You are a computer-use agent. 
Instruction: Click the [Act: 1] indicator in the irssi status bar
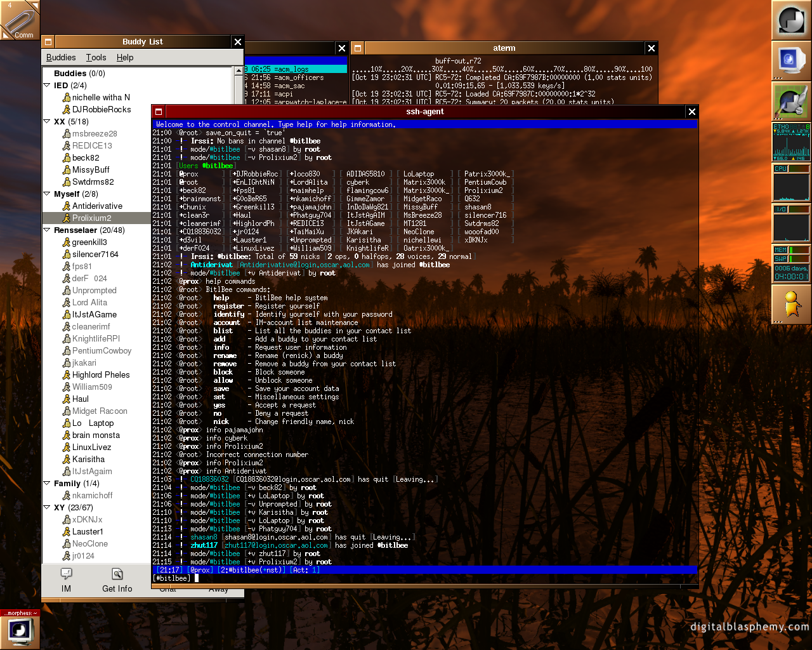[304, 570]
